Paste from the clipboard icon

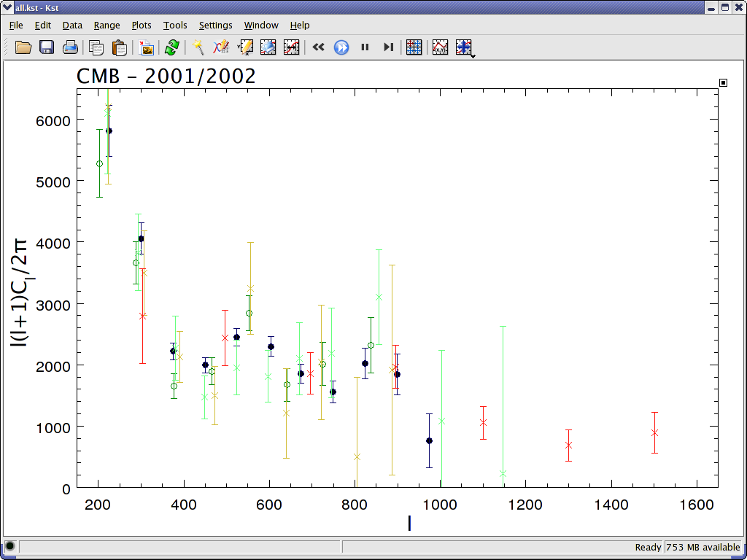point(120,47)
